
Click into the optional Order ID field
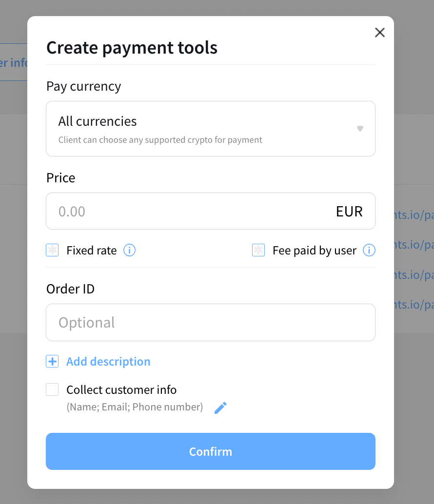(x=210, y=323)
